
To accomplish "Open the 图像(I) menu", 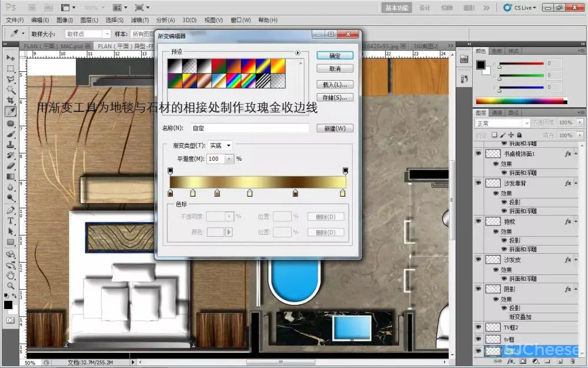I will (65, 20).
